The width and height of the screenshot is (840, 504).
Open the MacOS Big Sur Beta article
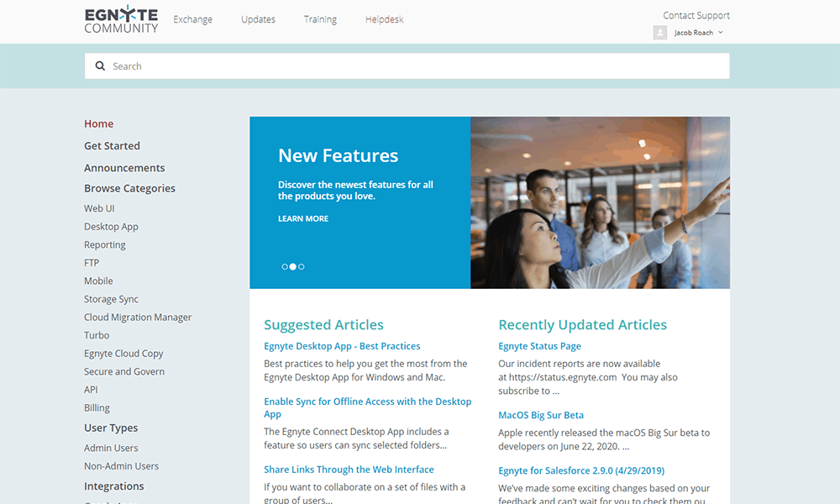coord(541,415)
